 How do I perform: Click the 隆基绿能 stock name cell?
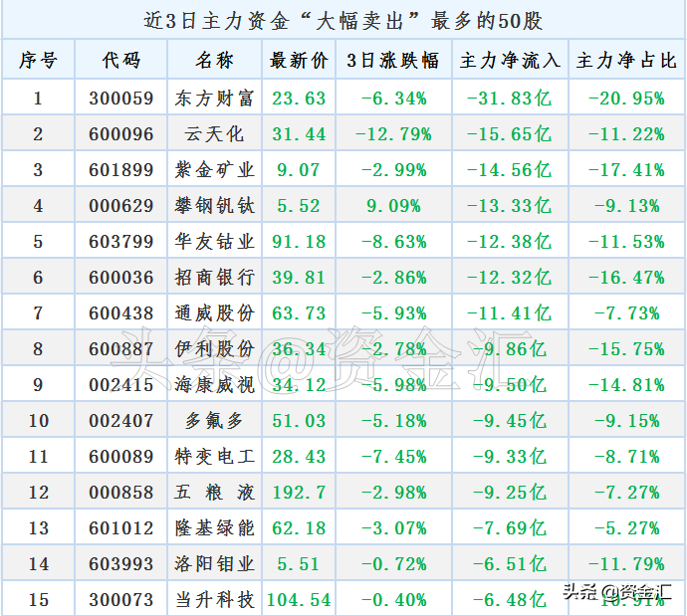214,528
